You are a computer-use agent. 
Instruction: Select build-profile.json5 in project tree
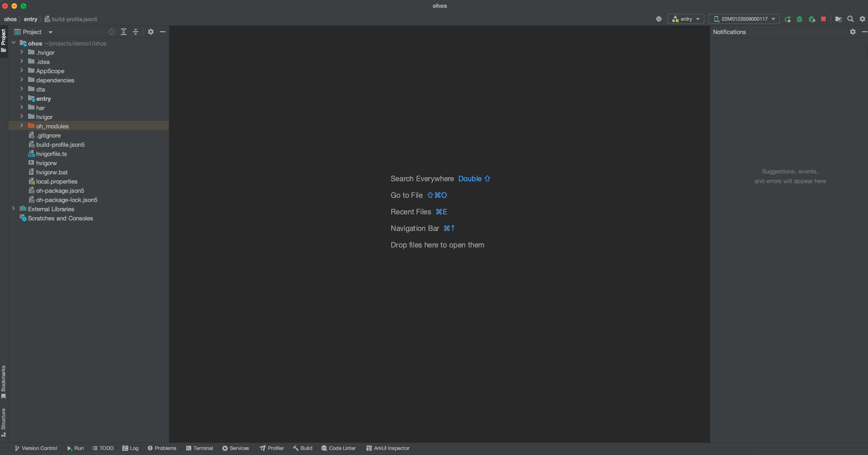tap(60, 144)
